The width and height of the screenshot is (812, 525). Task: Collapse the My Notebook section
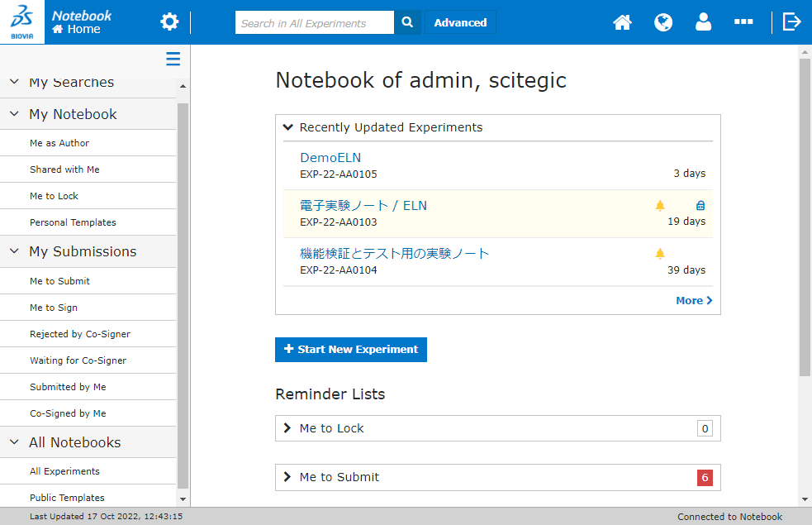(x=15, y=114)
